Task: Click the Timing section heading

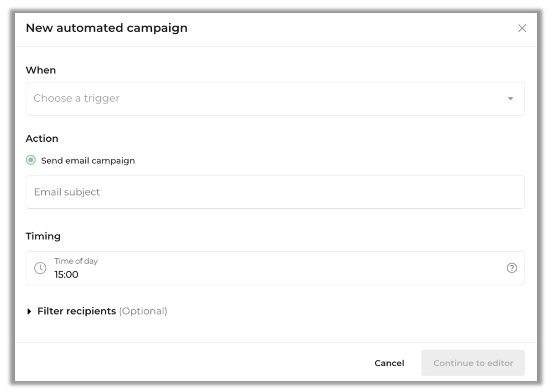Action: 43,236
